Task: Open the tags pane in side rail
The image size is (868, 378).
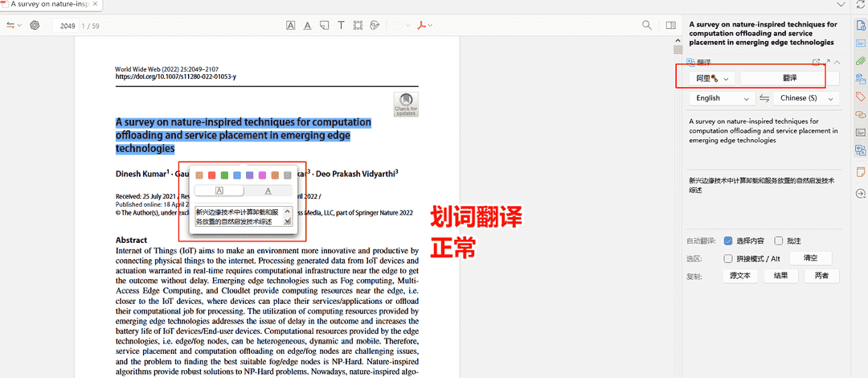Action: [860, 97]
